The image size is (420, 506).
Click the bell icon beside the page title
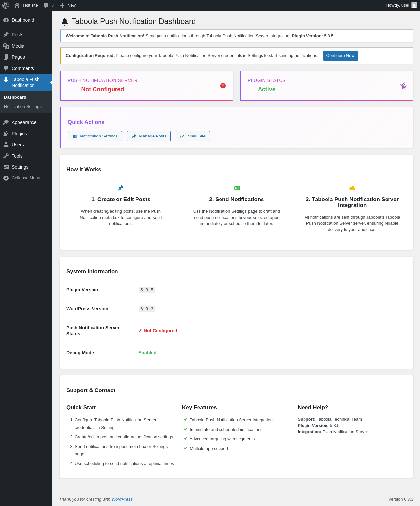click(65, 22)
